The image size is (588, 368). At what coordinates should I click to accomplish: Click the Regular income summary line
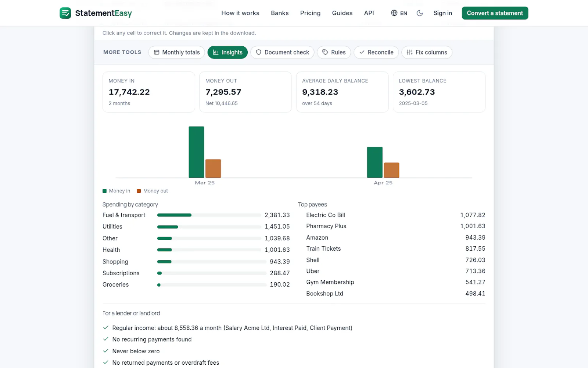pyautogui.click(x=232, y=328)
